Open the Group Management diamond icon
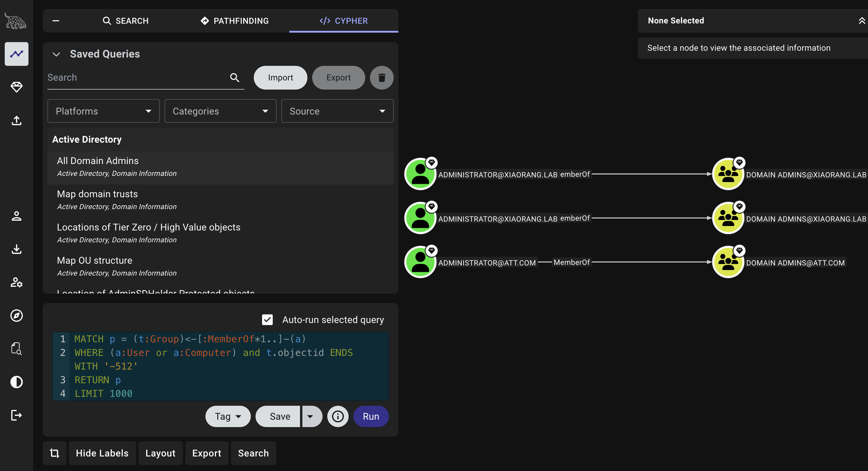The width and height of the screenshot is (868, 471). coord(17,87)
